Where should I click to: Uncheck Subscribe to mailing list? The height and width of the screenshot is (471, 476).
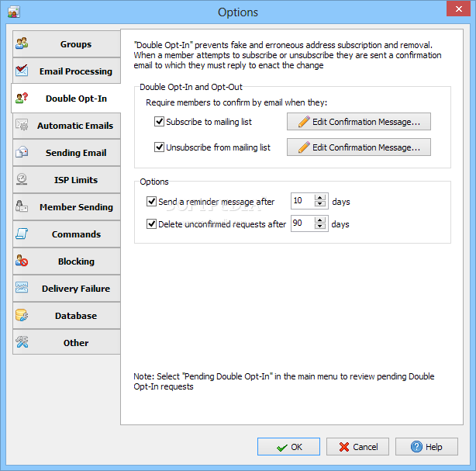160,122
